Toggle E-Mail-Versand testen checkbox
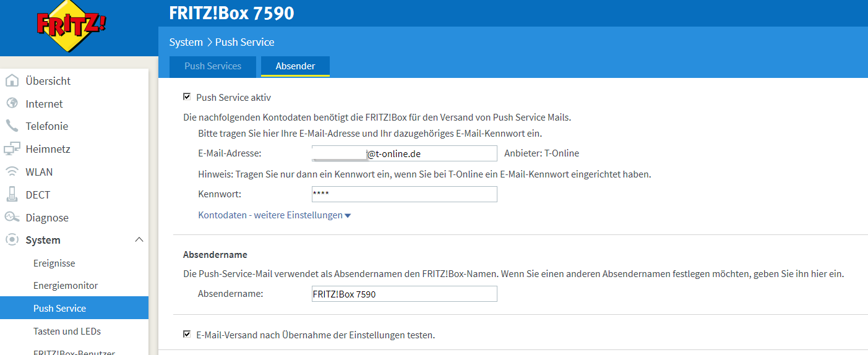Screen dimensions: 868x355 (187, 335)
